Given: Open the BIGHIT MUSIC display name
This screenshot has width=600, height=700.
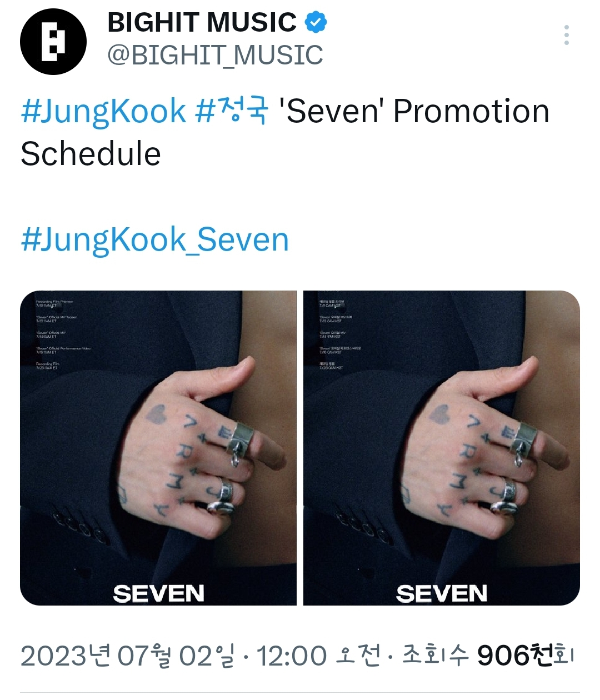Looking at the screenshot, I should (202, 23).
